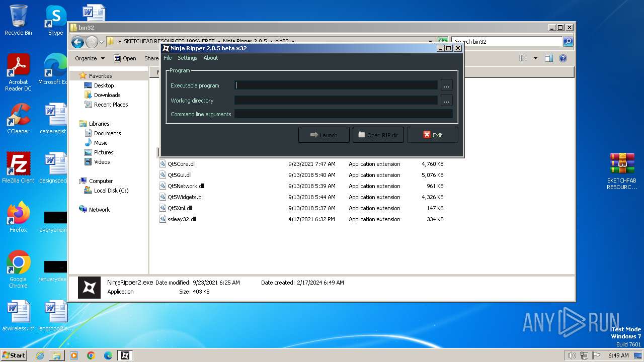Refresh the bin32 folder address bar
The height and width of the screenshot is (362, 644).
coord(443,42)
